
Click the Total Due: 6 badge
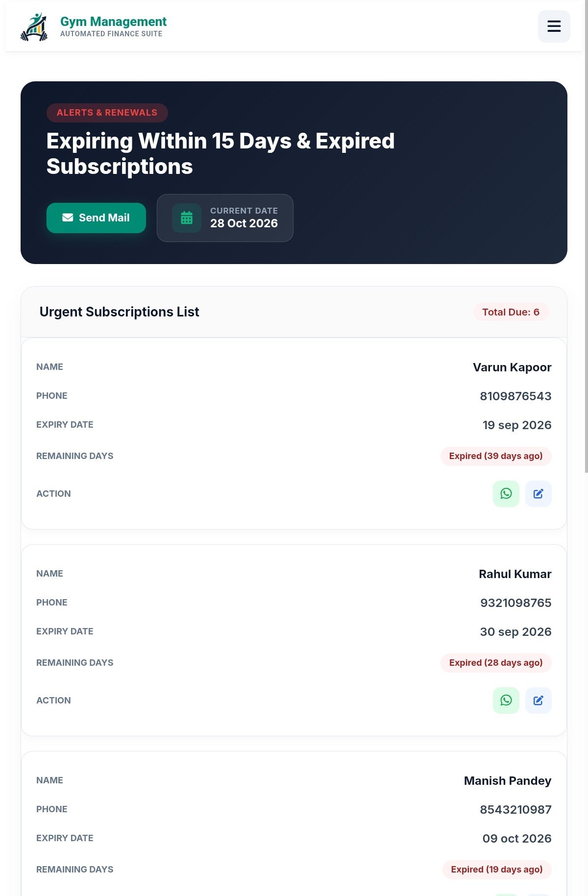pyautogui.click(x=511, y=312)
